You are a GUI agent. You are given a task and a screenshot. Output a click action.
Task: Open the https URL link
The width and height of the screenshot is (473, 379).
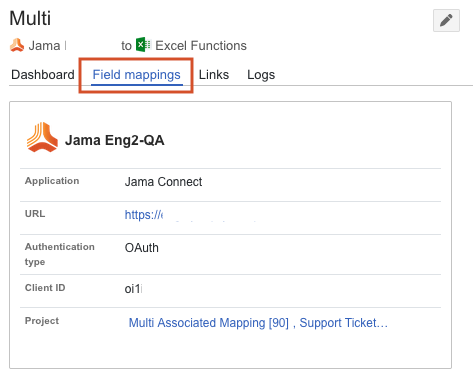click(144, 215)
